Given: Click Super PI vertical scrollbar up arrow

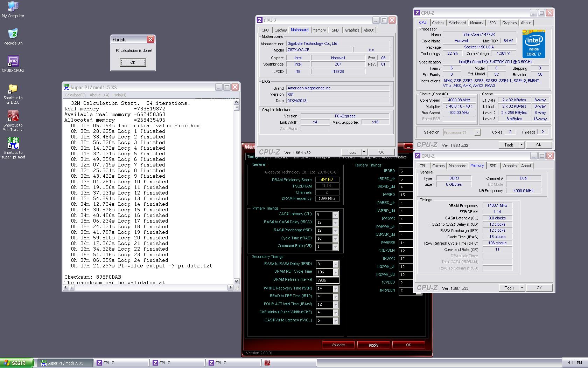Looking at the screenshot, I should tap(237, 102).
